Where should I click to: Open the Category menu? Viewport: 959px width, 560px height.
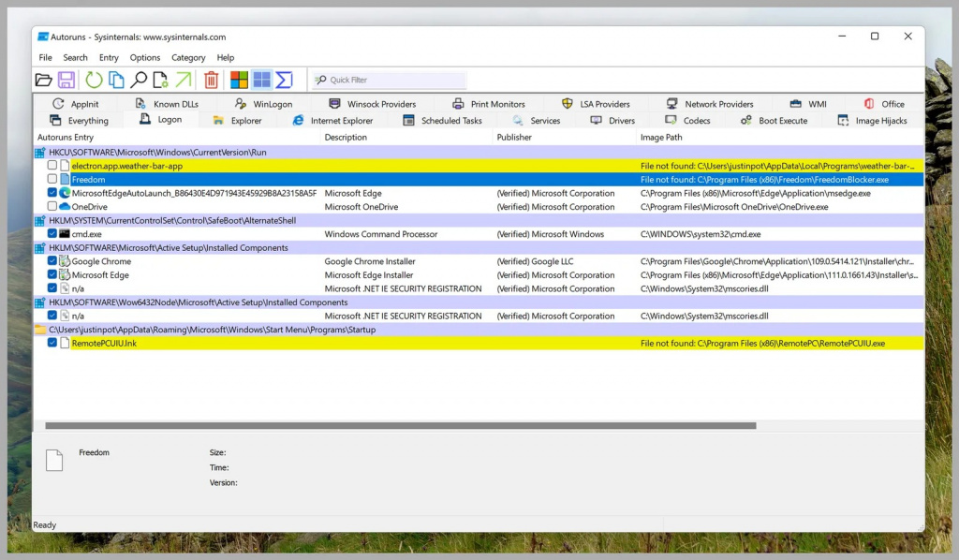[188, 58]
